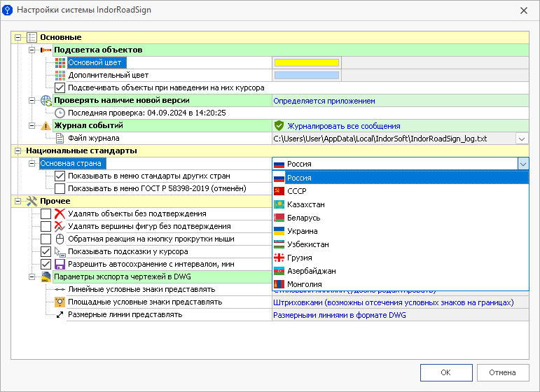Viewport: 540px width, 392px height.
Task: Choose Беларусь from the country list
Action: (401, 218)
